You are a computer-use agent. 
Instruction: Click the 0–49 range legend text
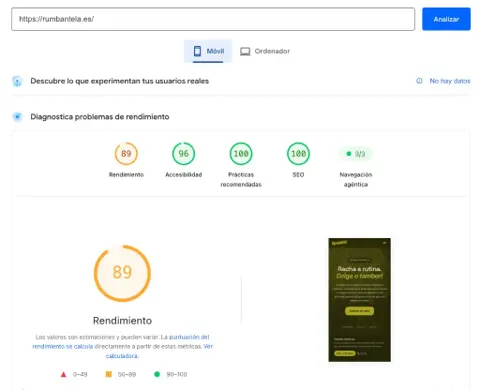80,374
